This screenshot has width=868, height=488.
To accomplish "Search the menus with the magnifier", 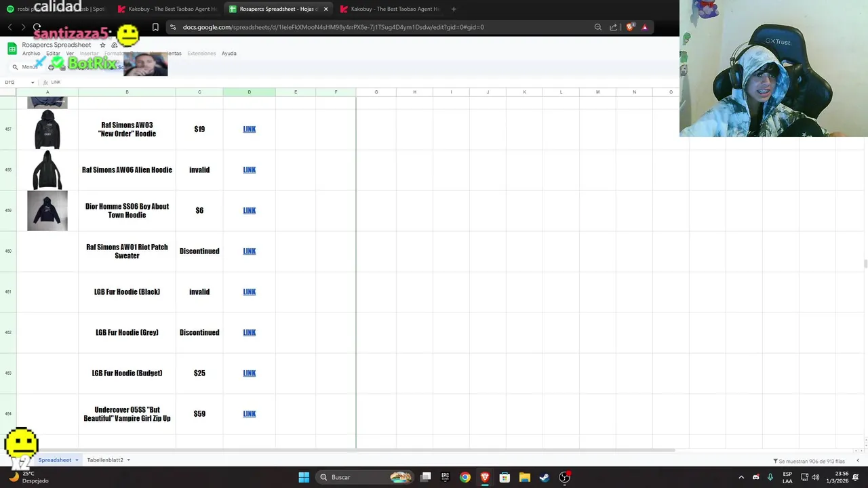I will pos(15,67).
